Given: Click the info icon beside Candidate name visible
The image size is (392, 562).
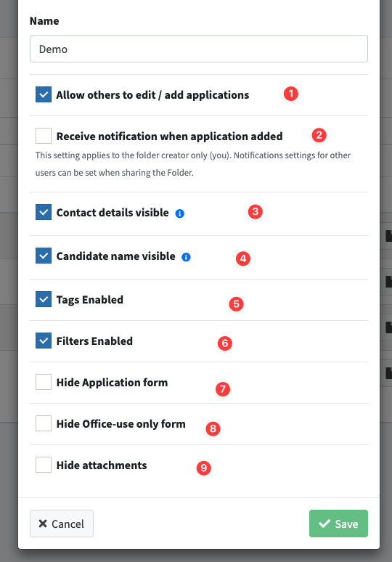Looking at the screenshot, I should (186, 257).
